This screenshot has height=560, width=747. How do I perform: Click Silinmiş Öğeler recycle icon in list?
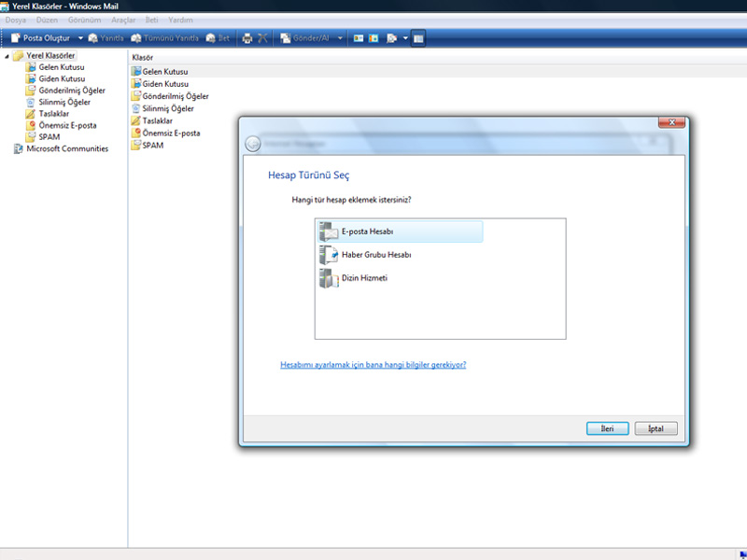(x=136, y=108)
